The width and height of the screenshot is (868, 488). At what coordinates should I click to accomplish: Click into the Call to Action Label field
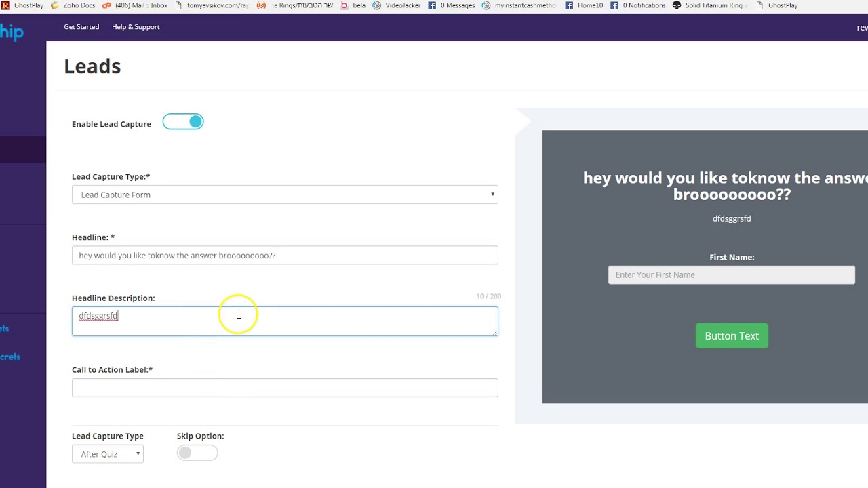(x=285, y=388)
